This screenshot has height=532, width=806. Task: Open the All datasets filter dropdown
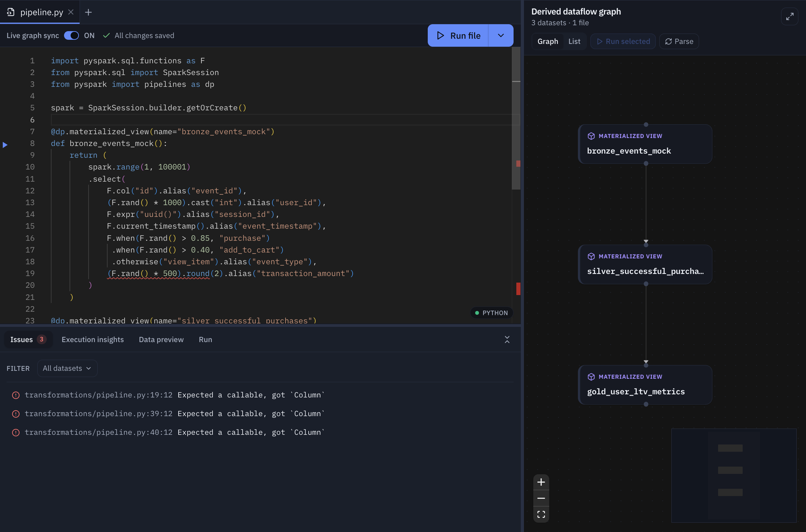click(67, 368)
